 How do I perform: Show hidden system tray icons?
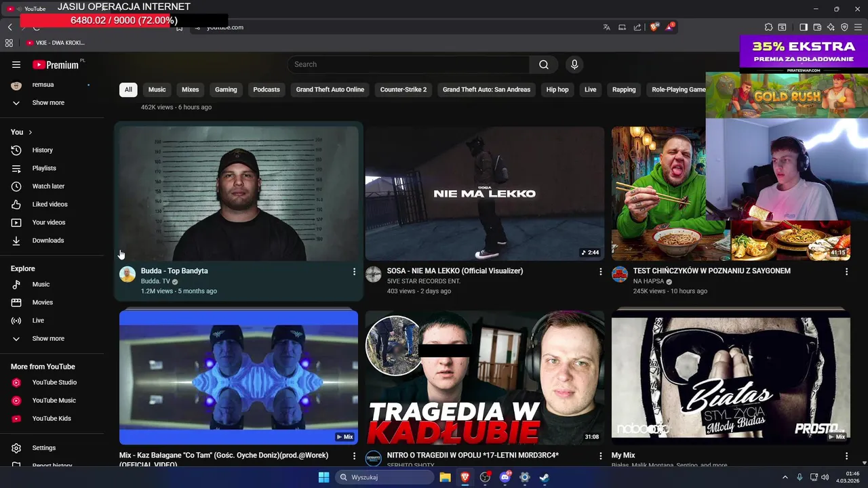[785, 477]
